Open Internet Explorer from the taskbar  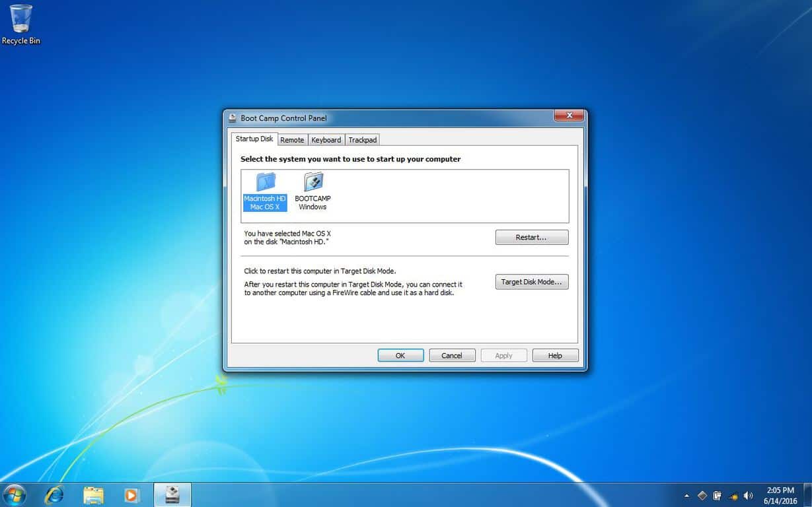pyautogui.click(x=54, y=494)
